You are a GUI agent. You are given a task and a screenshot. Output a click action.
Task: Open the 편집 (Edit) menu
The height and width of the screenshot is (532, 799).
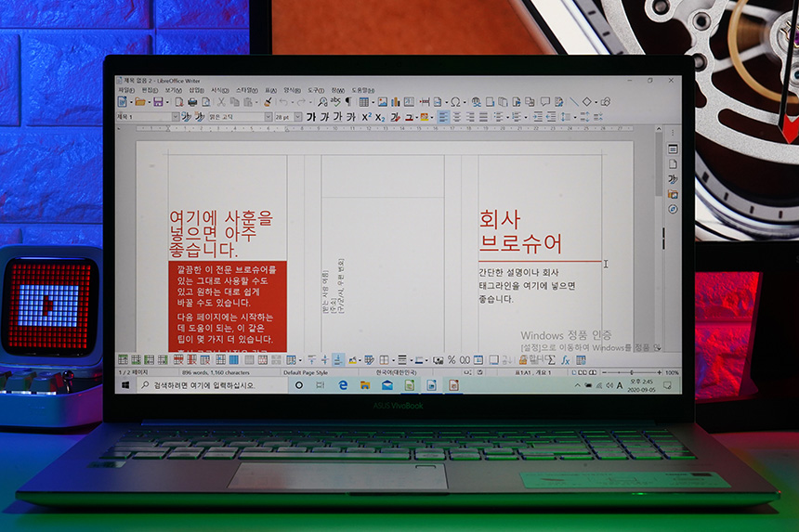[150, 90]
